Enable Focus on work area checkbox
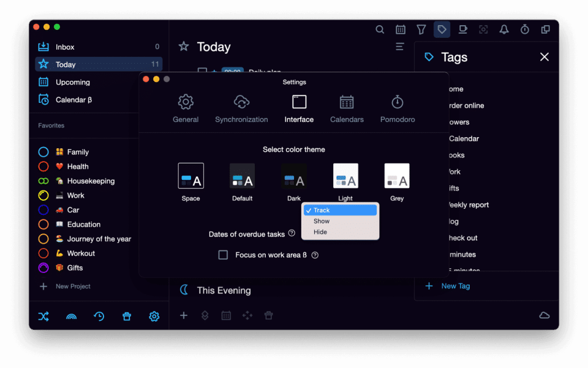The height and width of the screenshot is (368, 588). tap(223, 255)
